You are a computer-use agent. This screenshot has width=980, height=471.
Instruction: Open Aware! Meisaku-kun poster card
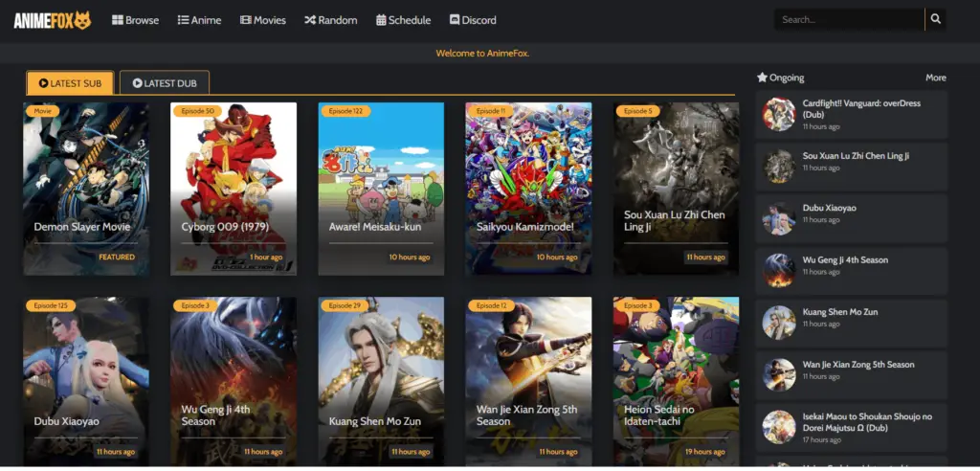pyautogui.click(x=381, y=189)
